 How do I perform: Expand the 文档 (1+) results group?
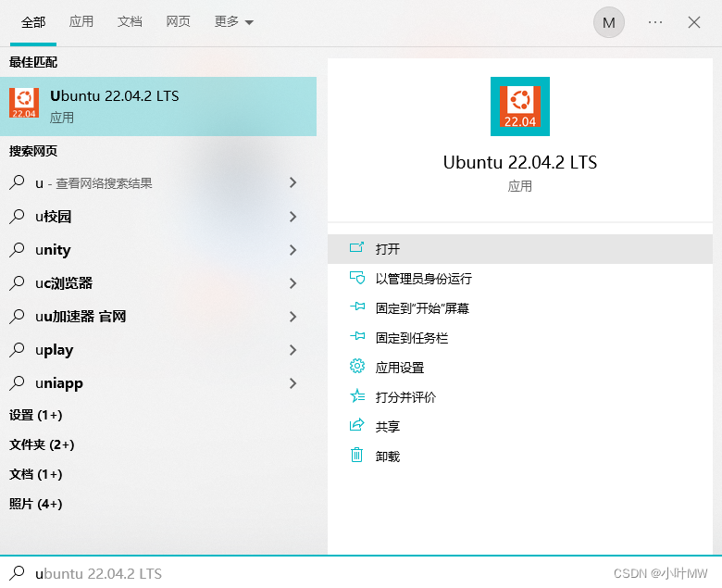click(35, 474)
